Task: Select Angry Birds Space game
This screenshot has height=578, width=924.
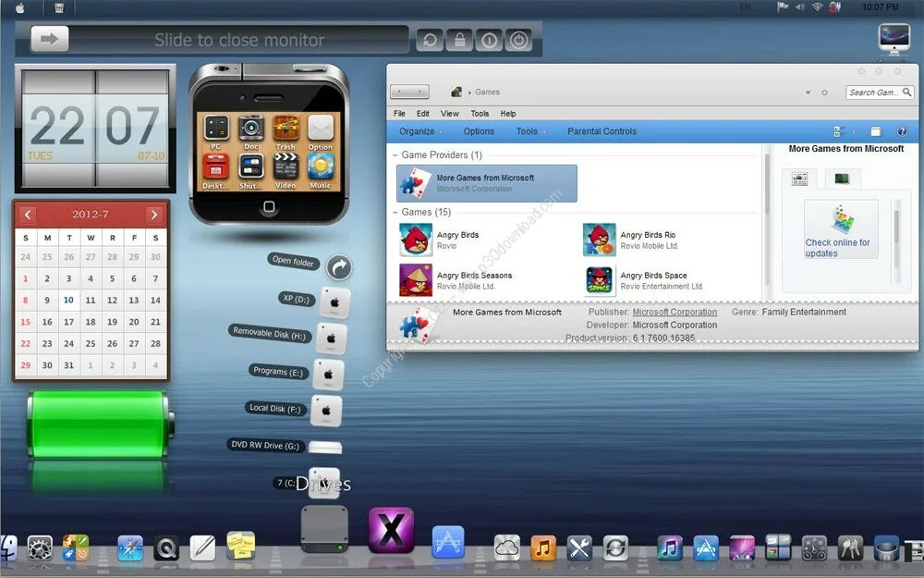Action: 643,280
